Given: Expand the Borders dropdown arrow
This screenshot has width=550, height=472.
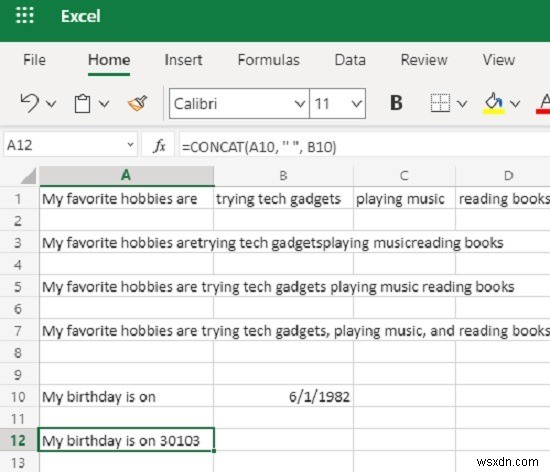Looking at the screenshot, I should 462,104.
